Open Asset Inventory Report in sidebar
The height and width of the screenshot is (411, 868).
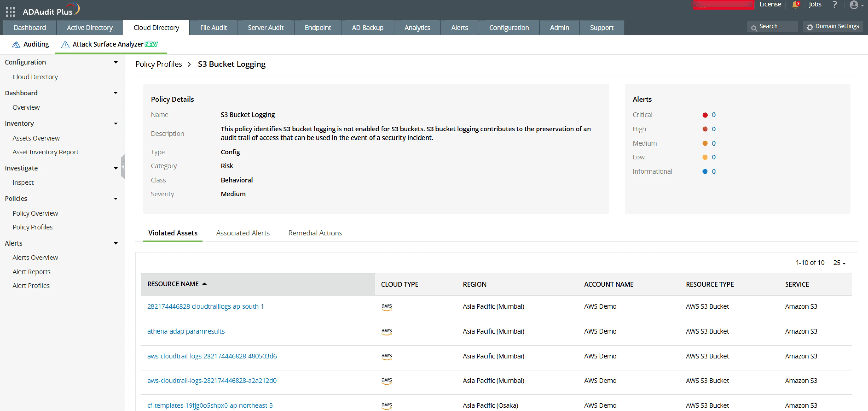point(46,152)
